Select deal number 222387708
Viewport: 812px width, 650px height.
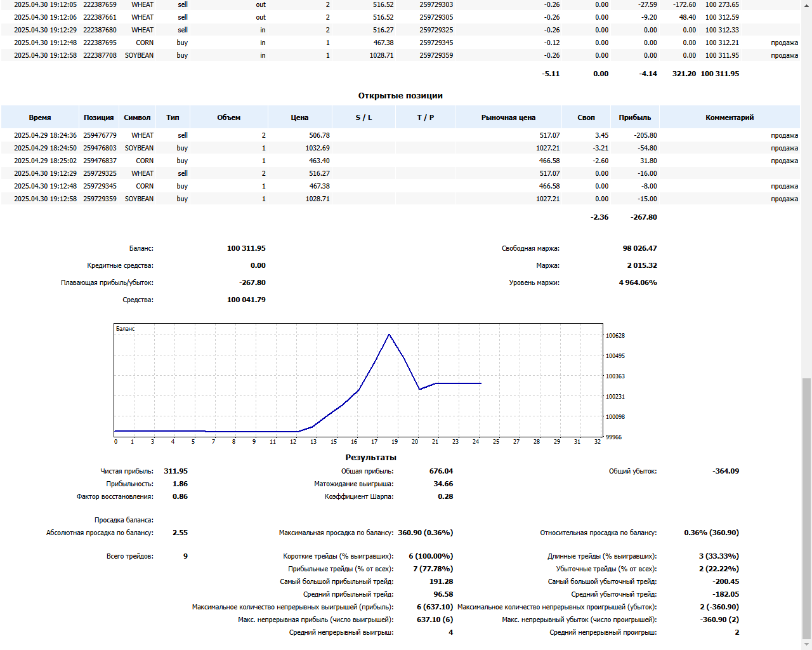(x=100, y=55)
